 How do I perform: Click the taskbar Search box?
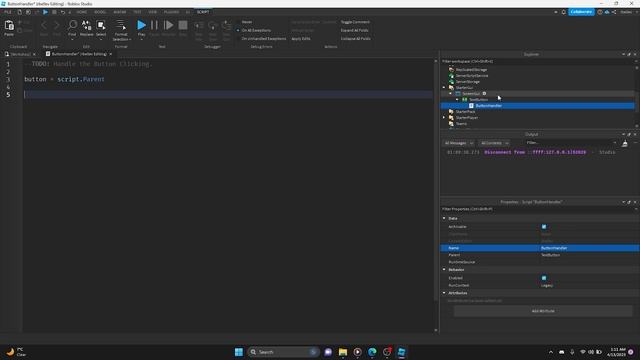point(283,352)
